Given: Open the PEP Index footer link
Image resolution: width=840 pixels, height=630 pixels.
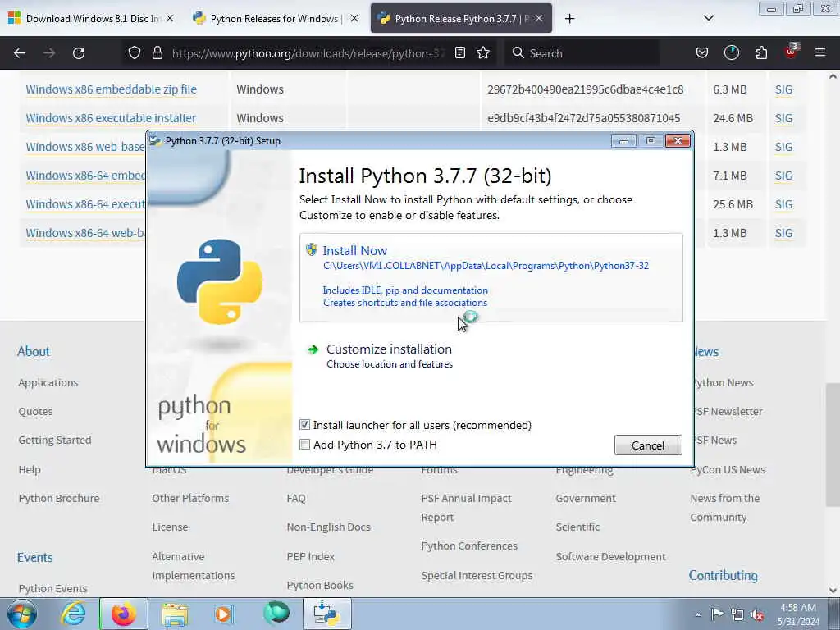Looking at the screenshot, I should (x=310, y=557).
